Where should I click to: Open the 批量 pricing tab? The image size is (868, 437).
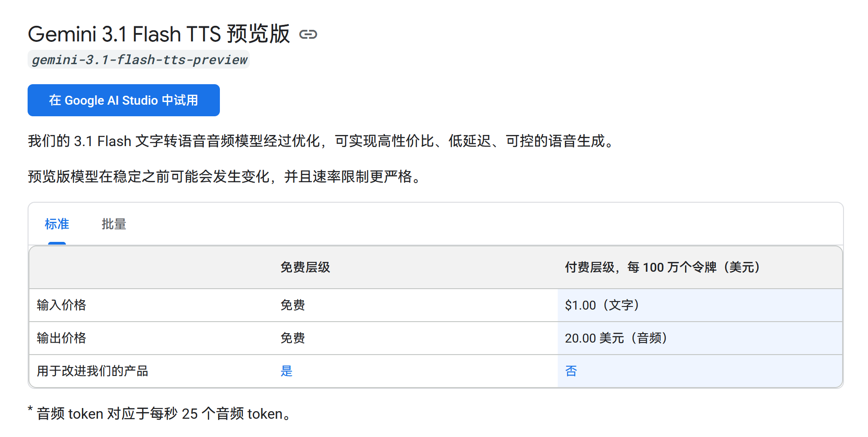pyautogui.click(x=114, y=224)
